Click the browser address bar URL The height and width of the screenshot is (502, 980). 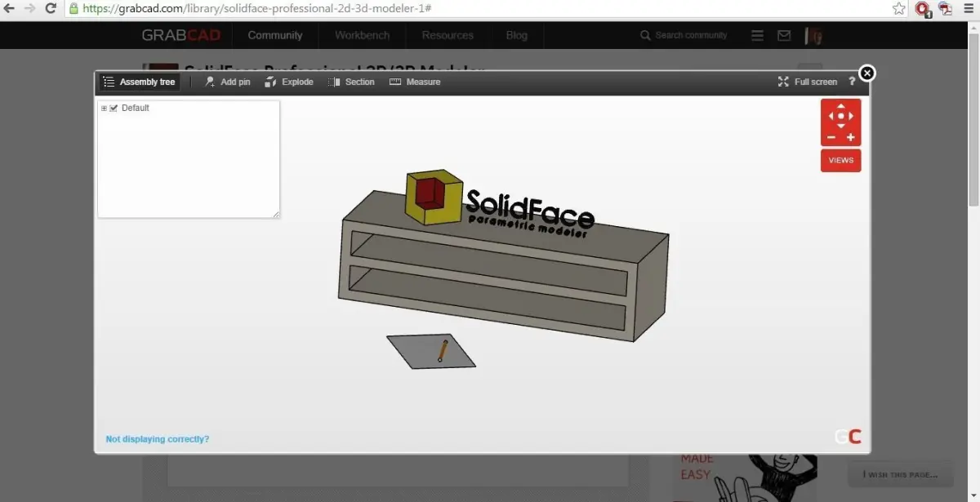[257, 8]
